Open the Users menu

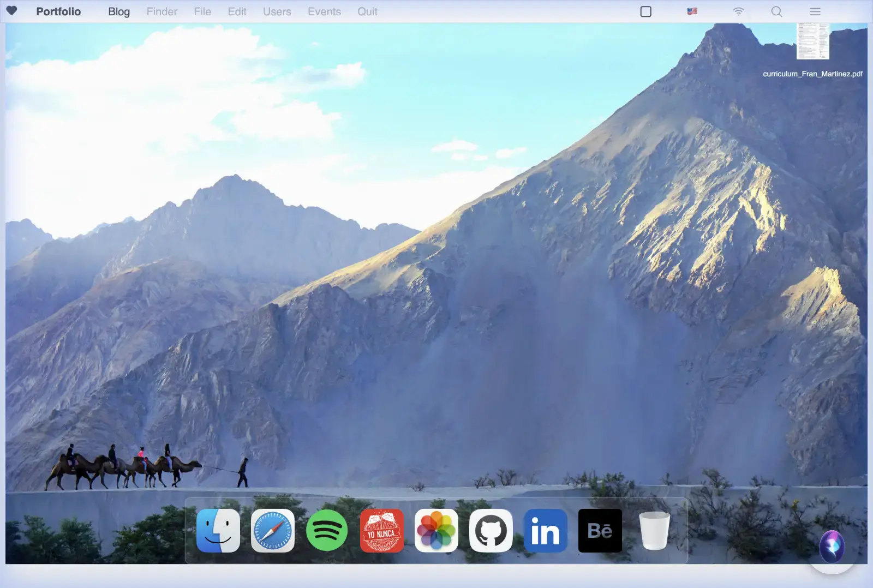point(277,11)
